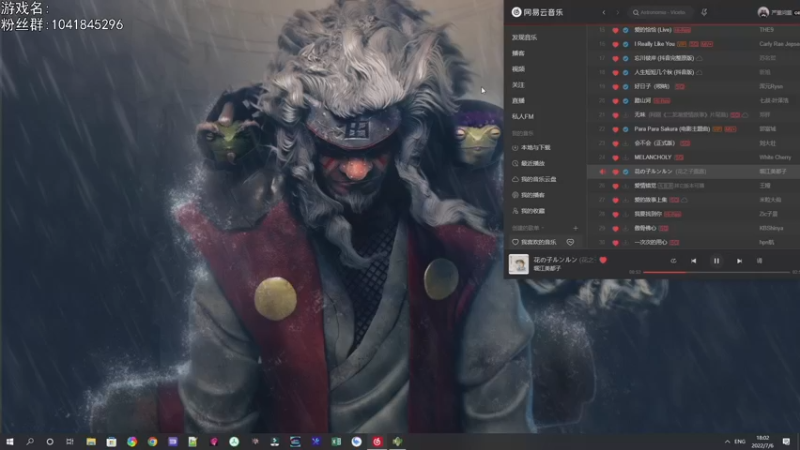Open Excel from the taskbar

click(x=336, y=441)
